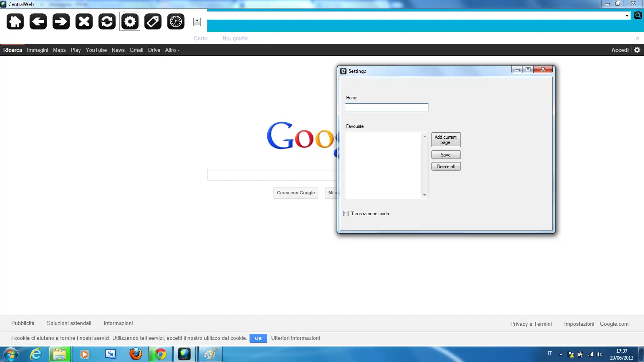The width and height of the screenshot is (644, 362).
Task: Click the Favourite list scroll down arrow
Action: (x=425, y=195)
